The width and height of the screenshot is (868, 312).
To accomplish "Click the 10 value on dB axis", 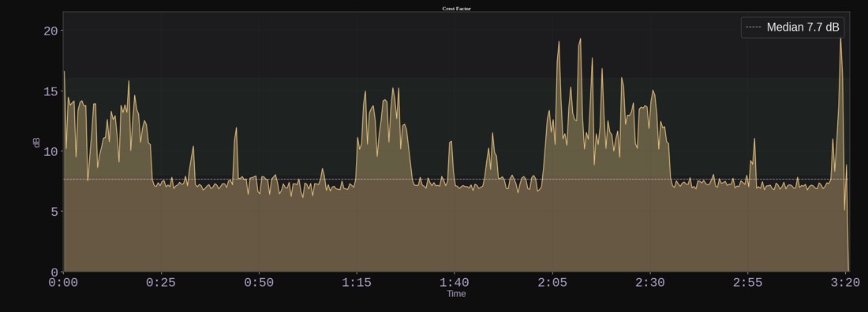I will (51, 151).
